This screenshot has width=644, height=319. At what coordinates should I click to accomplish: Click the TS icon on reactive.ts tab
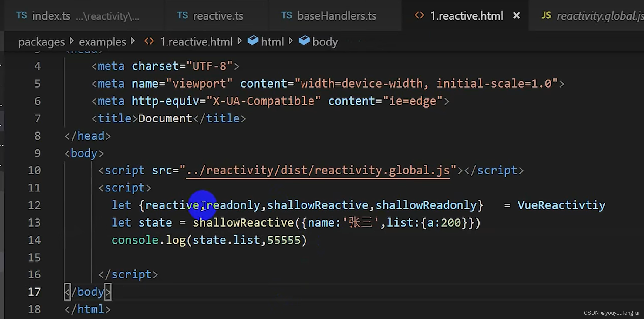[182, 15]
